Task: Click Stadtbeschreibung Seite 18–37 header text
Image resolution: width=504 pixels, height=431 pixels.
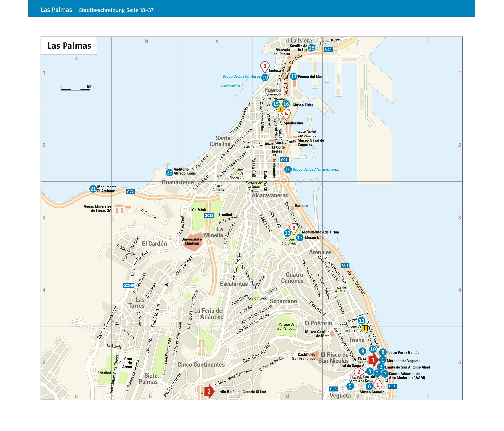Action: point(116,10)
